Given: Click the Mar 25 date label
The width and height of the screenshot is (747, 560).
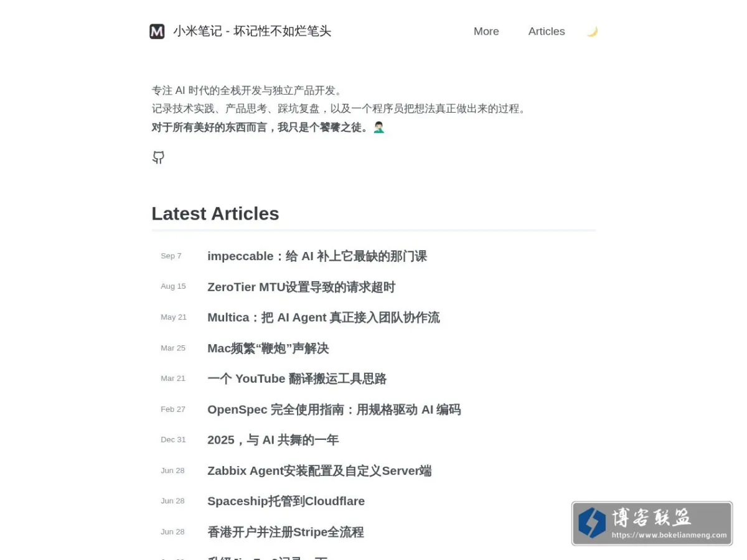Looking at the screenshot, I should 173,348.
